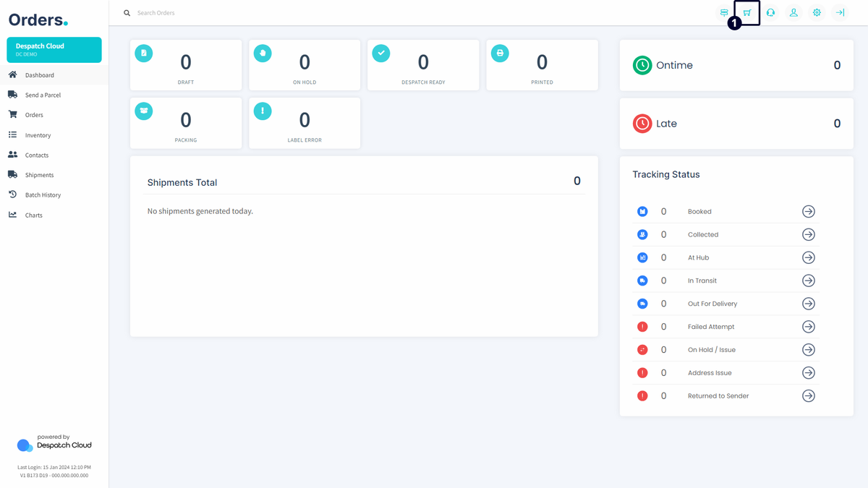868x488 pixels.
Task: Click the shopping cart icon in top bar
Action: click(x=747, y=13)
